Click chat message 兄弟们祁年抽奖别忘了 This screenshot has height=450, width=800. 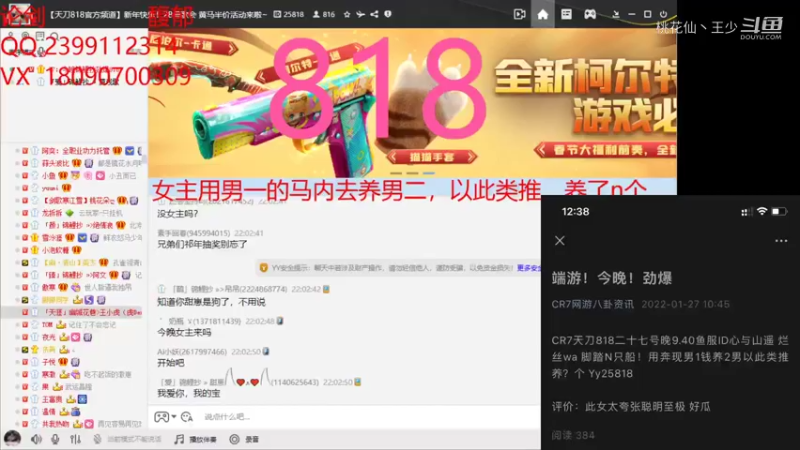[202, 244]
